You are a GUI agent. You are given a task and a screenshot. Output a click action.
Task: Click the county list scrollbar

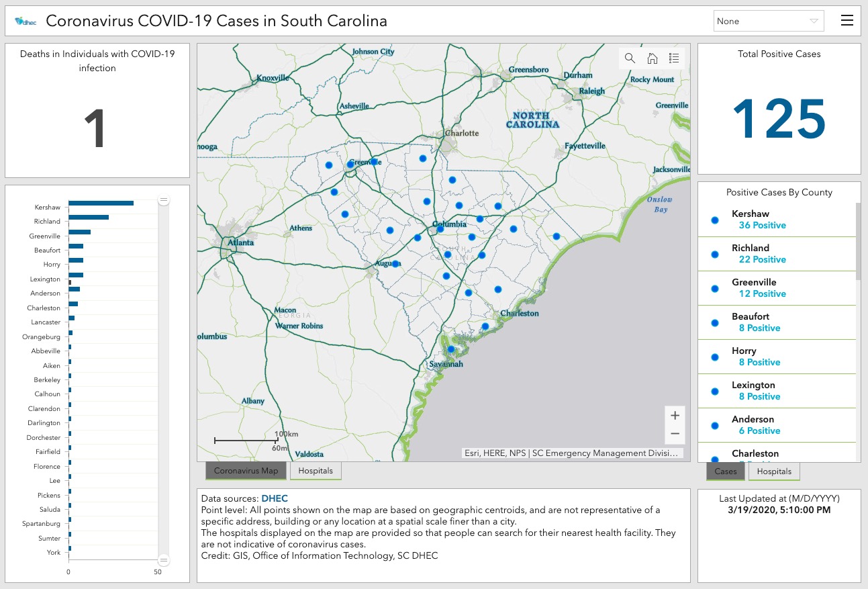click(857, 242)
